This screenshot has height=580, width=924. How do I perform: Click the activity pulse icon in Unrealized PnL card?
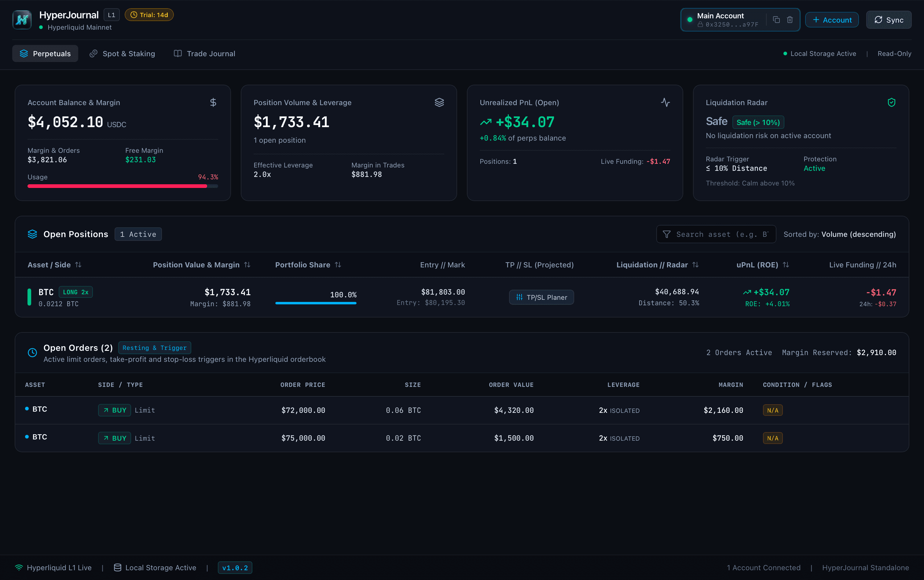(665, 102)
